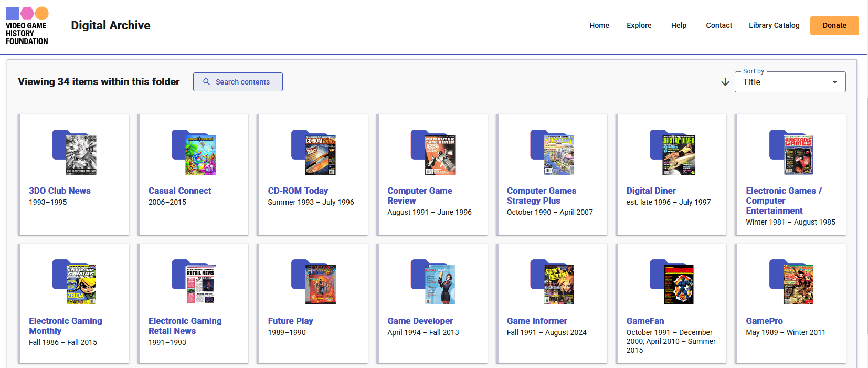Screen dimensions: 868x368
Task: Open Electronic Games / Computer Entertainment title link
Action: 784,201
